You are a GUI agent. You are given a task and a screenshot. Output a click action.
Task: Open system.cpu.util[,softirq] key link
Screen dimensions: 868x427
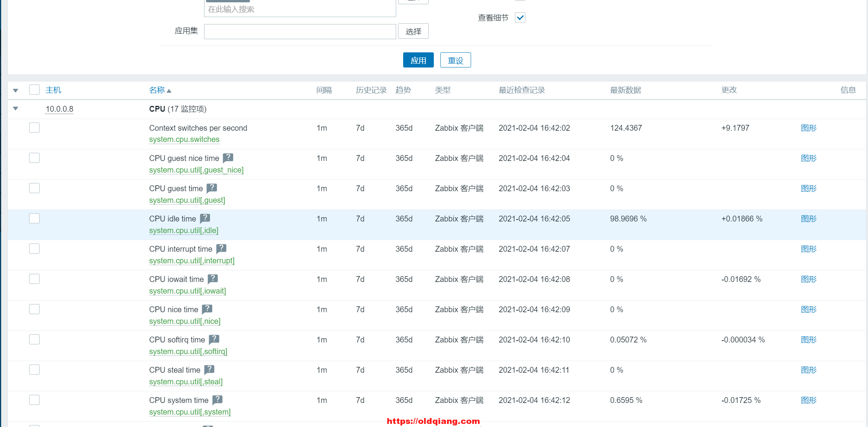(x=188, y=351)
